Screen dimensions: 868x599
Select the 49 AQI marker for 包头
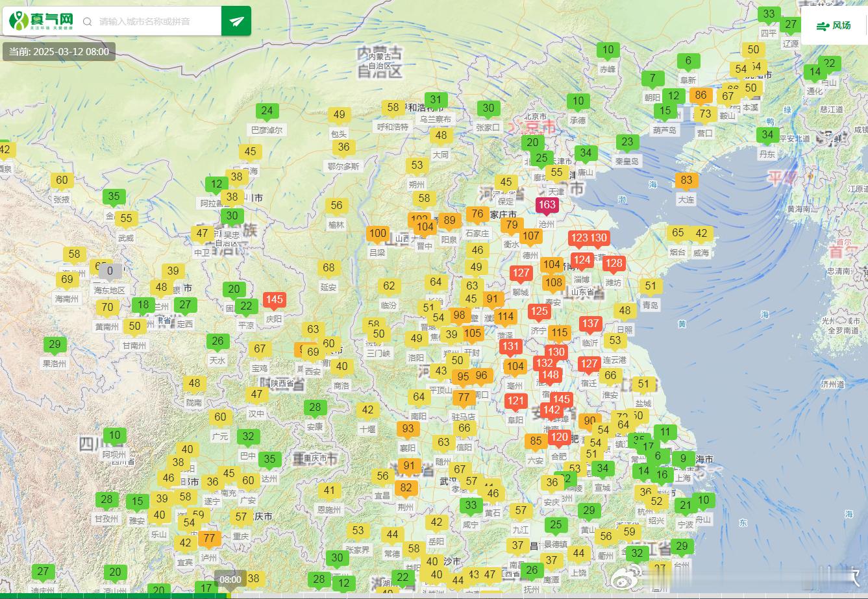click(340, 116)
